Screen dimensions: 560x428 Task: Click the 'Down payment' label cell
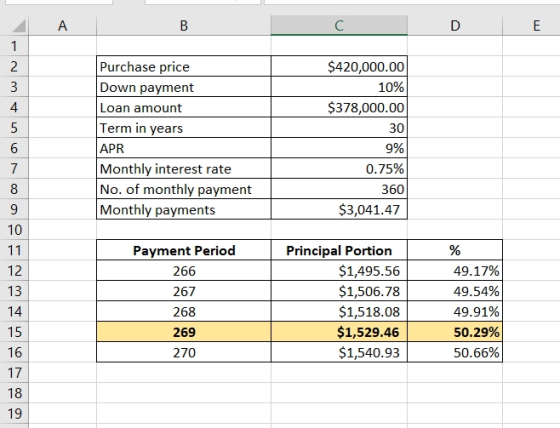[184, 87]
